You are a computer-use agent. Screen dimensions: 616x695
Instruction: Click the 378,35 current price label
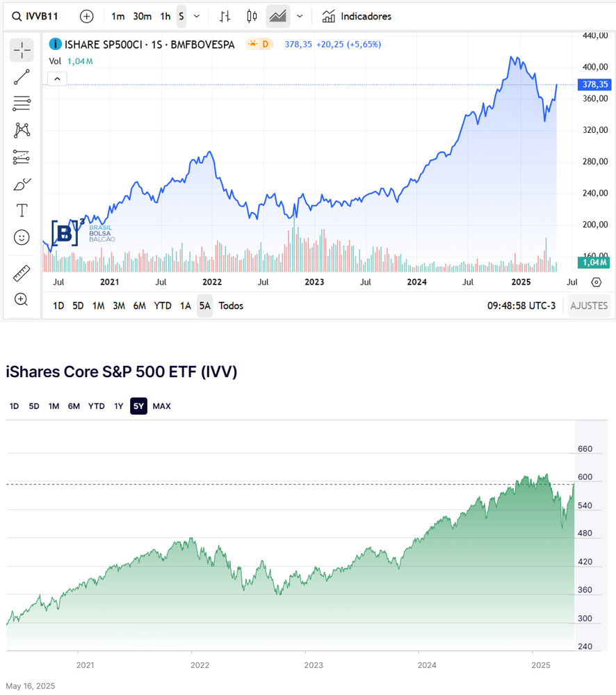tap(594, 85)
